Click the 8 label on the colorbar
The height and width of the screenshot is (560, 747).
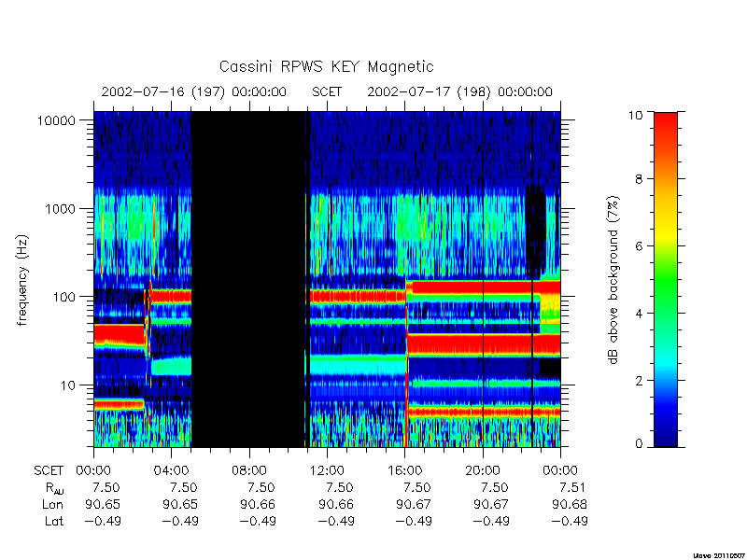tap(639, 179)
